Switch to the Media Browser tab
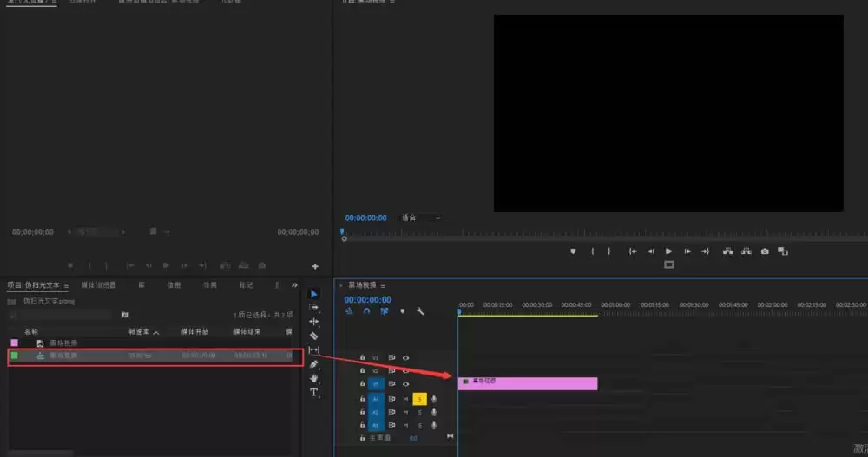This screenshot has width=868, height=457. point(100,285)
